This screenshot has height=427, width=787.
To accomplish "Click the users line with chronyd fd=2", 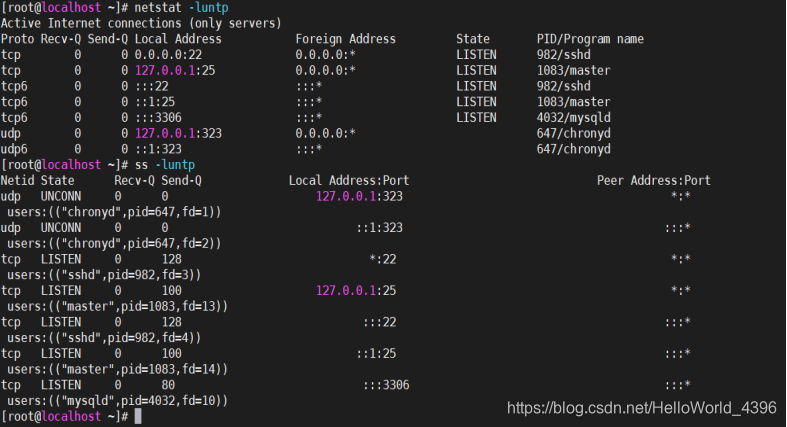I will [114, 243].
